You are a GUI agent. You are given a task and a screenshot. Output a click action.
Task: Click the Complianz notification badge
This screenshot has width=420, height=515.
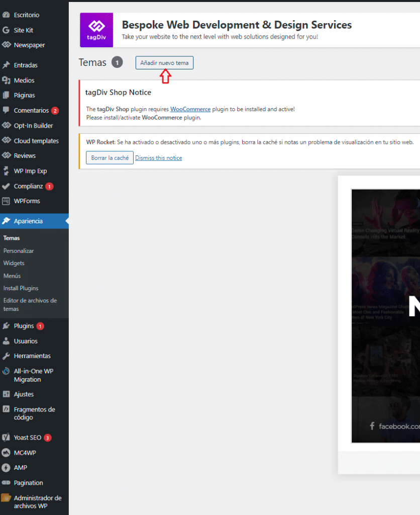[49, 187]
